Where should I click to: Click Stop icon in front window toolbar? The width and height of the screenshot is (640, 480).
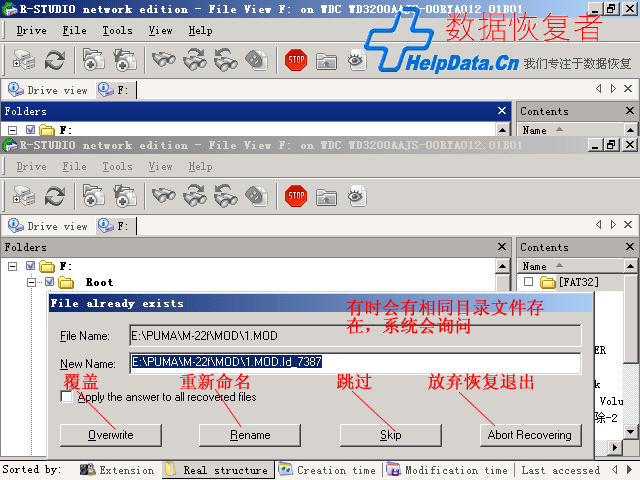tap(296, 196)
